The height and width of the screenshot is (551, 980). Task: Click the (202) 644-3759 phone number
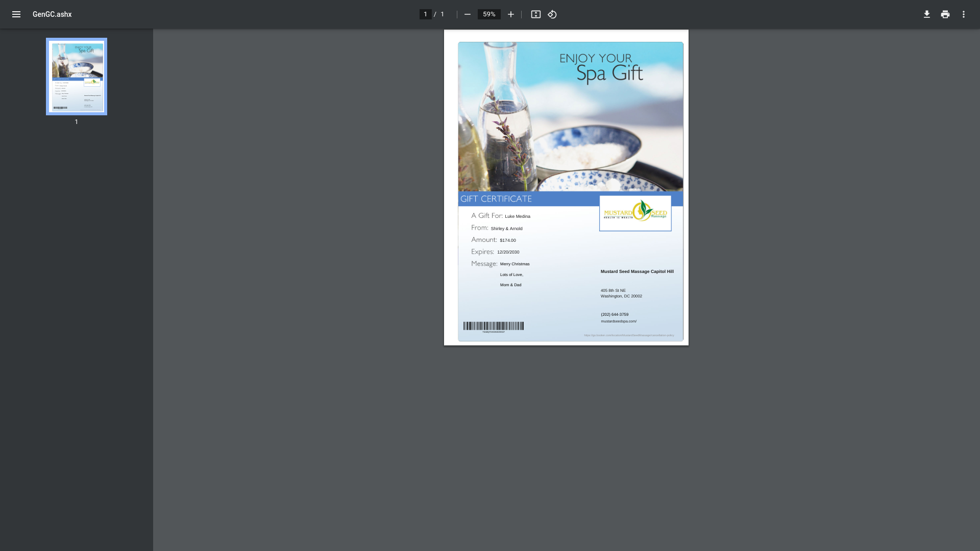pyautogui.click(x=615, y=315)
